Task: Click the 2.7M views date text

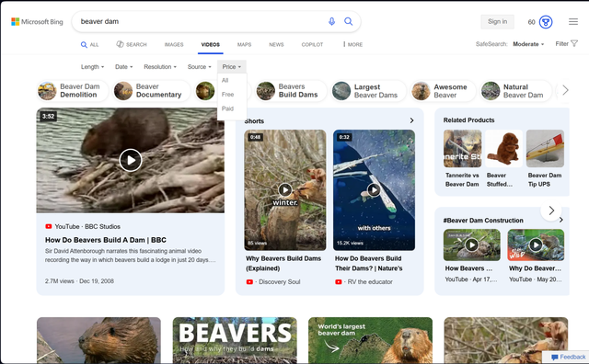Action: (x=79, y=281)
